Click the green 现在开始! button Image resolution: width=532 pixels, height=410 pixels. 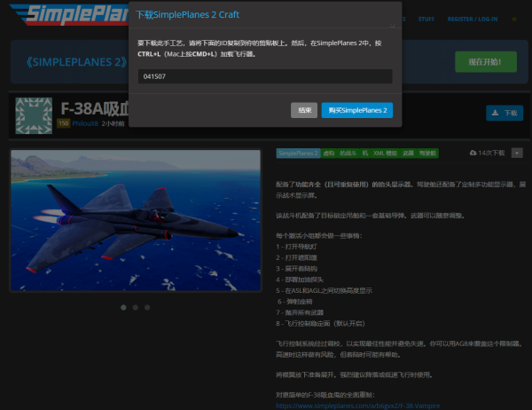[486, 62]
